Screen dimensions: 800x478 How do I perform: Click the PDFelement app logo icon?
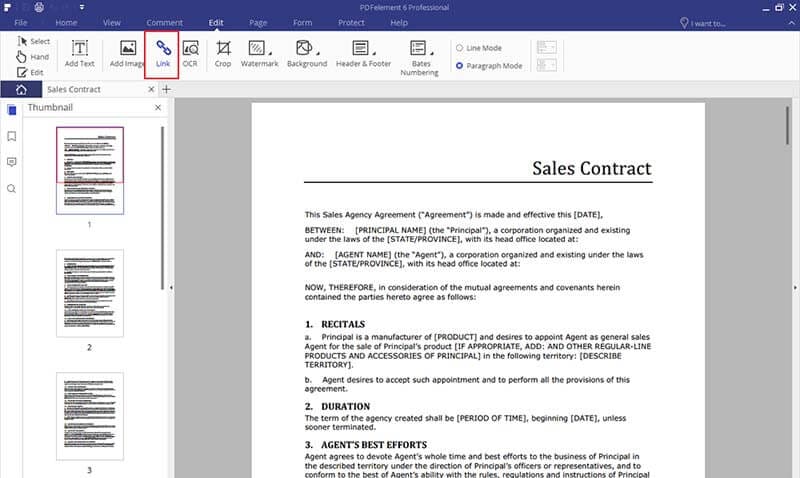click(x=8, y=7)
